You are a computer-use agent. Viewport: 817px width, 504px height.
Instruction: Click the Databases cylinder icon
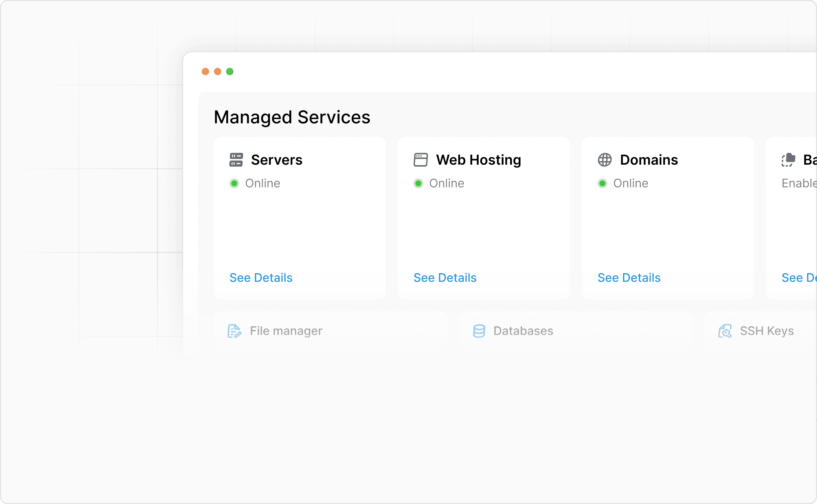point(479,331)
